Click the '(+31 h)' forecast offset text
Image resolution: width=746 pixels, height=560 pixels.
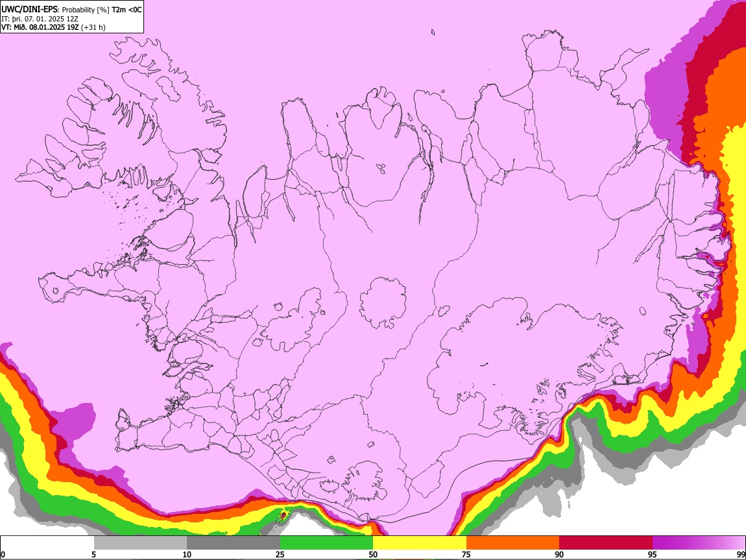93,27
